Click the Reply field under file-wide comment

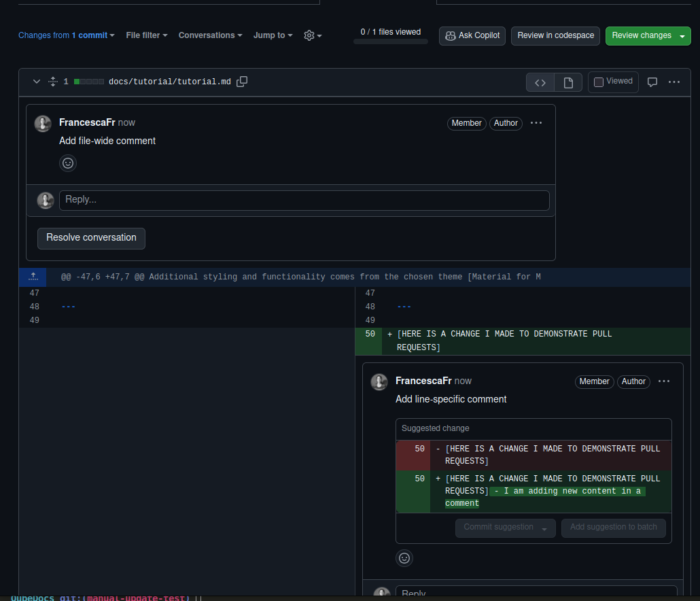[304, 201]
